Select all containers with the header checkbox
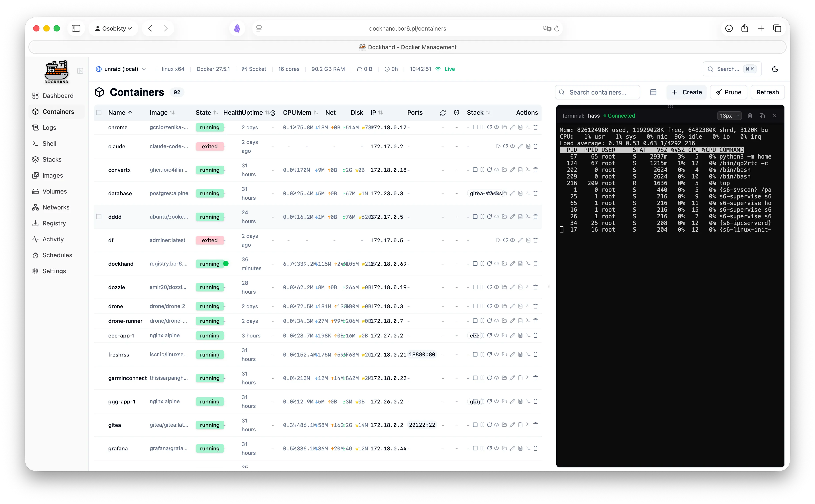 tap(99, 113)
